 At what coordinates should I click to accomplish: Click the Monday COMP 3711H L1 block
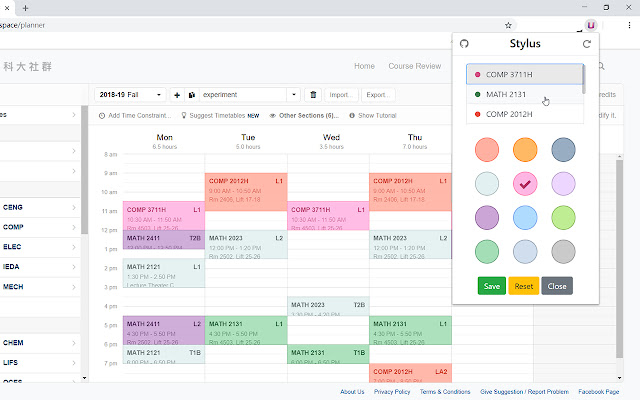click(x=164, y=216)
